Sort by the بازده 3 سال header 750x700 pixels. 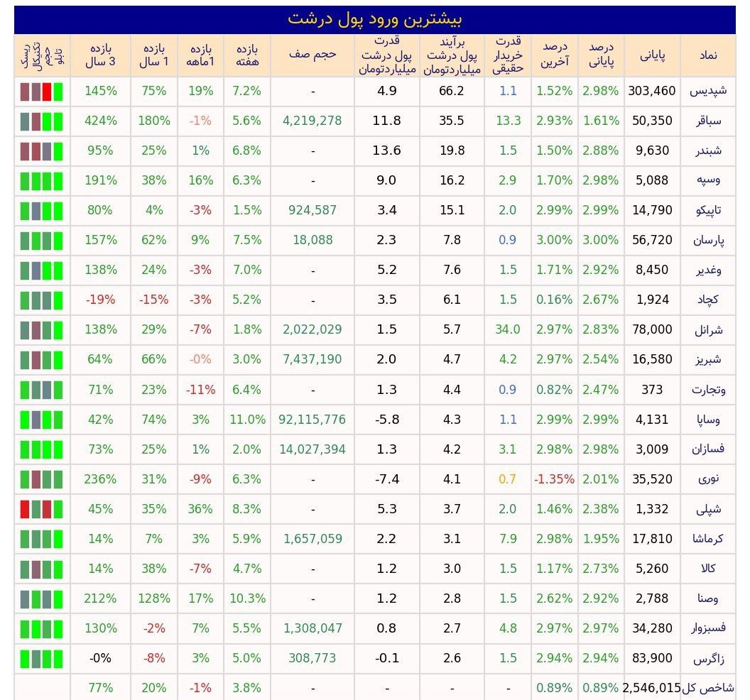[100, 55]
